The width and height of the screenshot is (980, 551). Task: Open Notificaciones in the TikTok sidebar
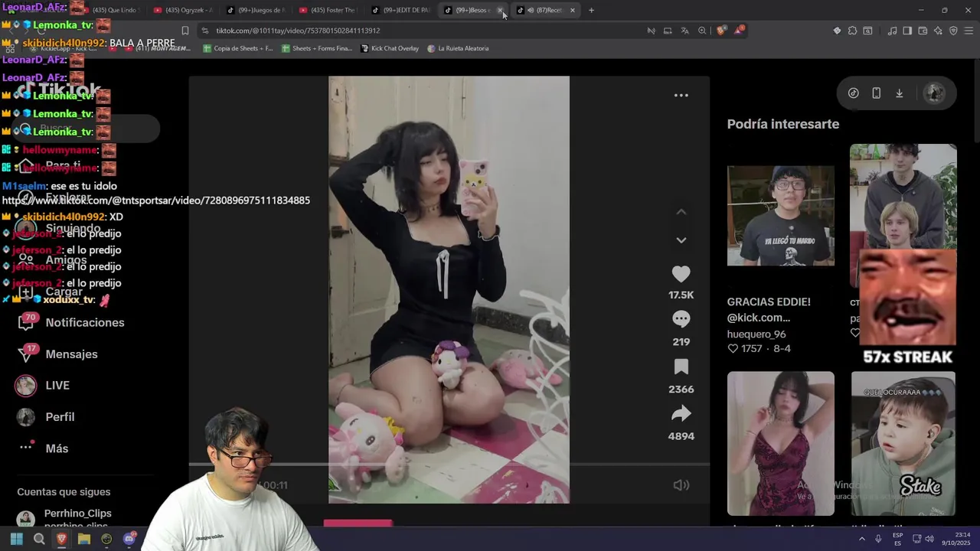[x=70, y=322]
